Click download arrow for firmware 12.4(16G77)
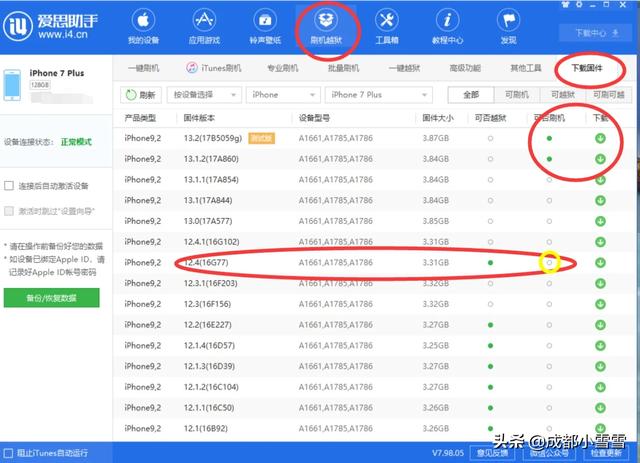Image resolution: width=640 pixels, height=463 pixels. tap(600, 263)
